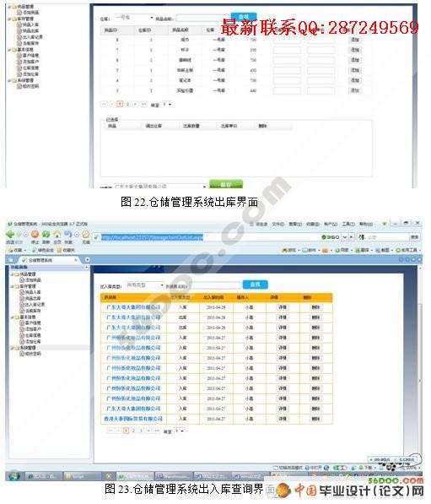431x504 pixels.
Task: Open 添加货品 in lower screenshot tree
Action: [32, 280]
